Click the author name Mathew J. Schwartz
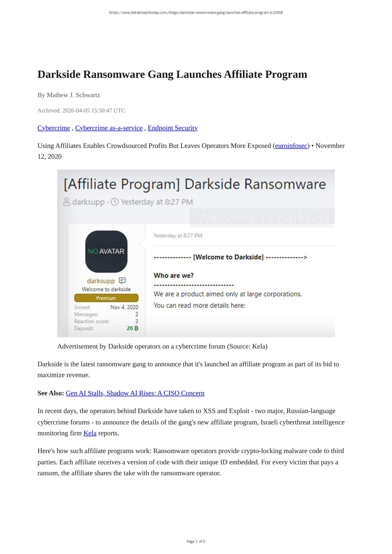Viewport: 392px width, 554px height. [73, 95]
